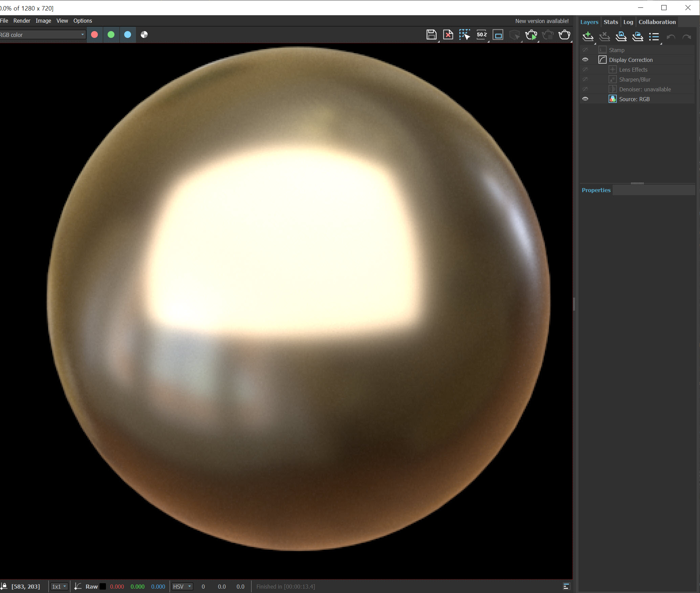
Task: Switch to the Stats tab
Action: (x=611, y=22)
